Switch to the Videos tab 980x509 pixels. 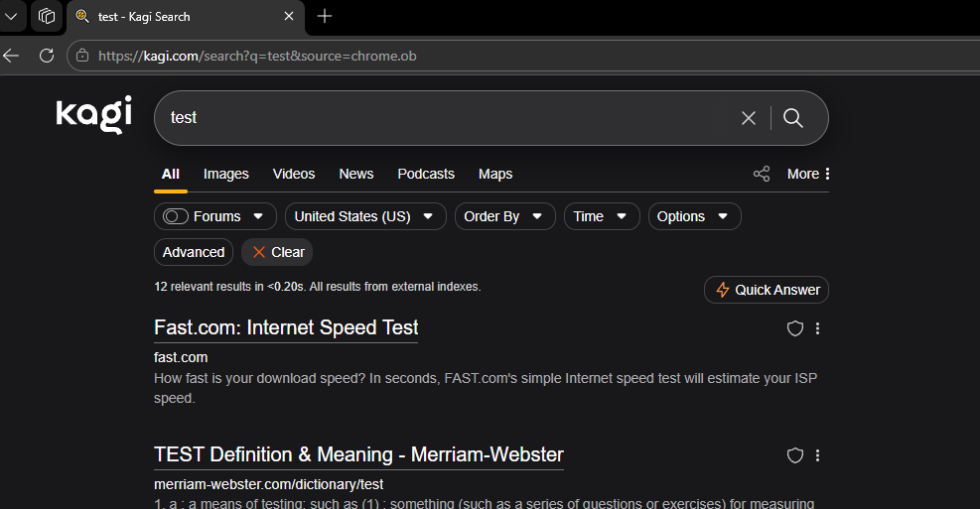(294, 175)
